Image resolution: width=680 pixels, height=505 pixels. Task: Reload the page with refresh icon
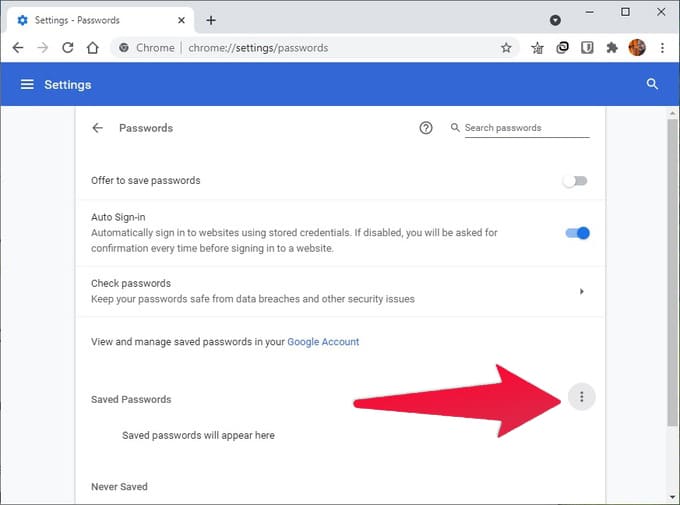(x=68, y=47)
